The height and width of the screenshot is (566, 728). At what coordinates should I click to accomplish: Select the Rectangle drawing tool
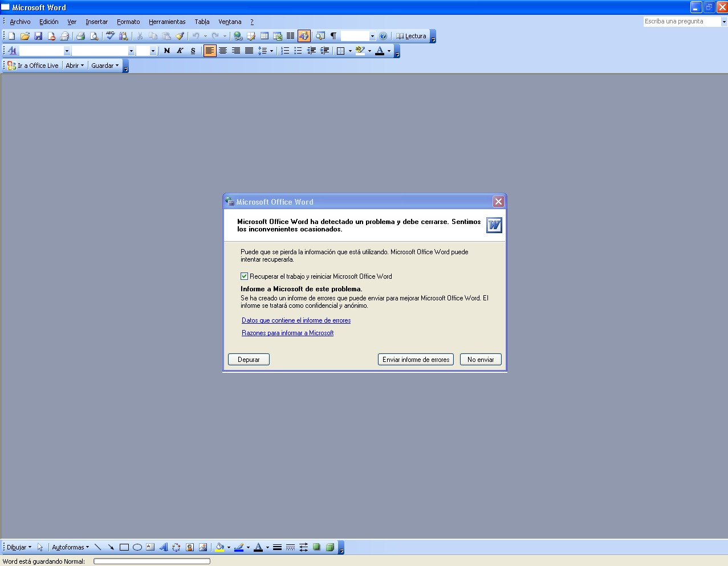[124, 547]
